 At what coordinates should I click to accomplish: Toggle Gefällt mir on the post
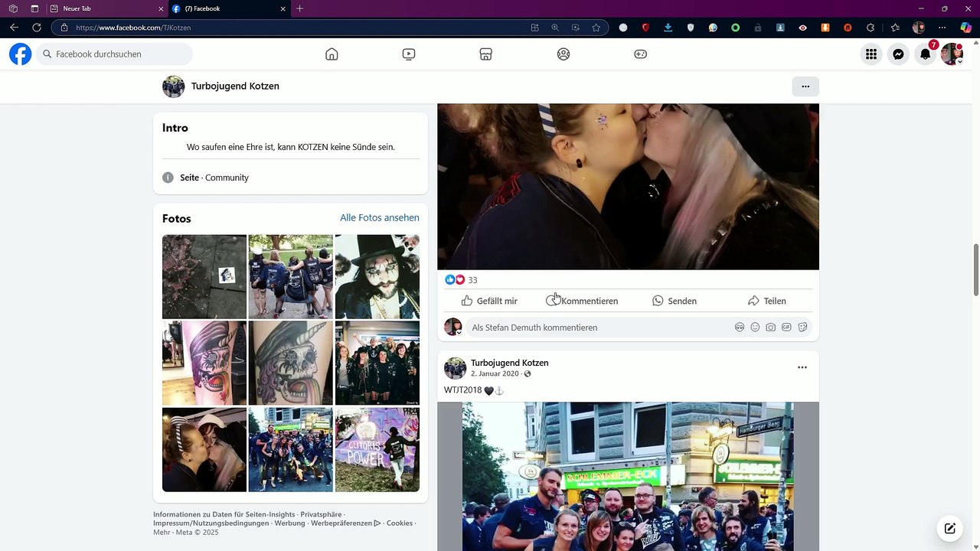pyautogui.click(x=490, y=301)
